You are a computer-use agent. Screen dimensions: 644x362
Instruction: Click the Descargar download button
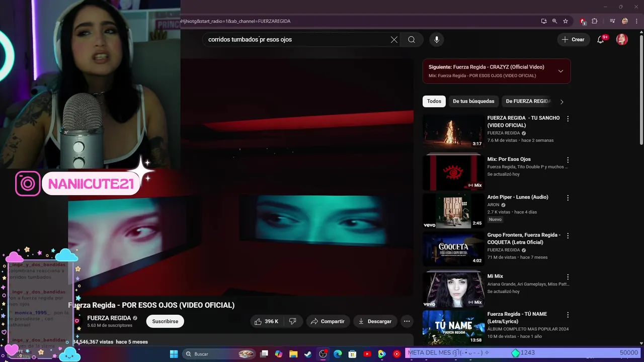tap(375, 321)
